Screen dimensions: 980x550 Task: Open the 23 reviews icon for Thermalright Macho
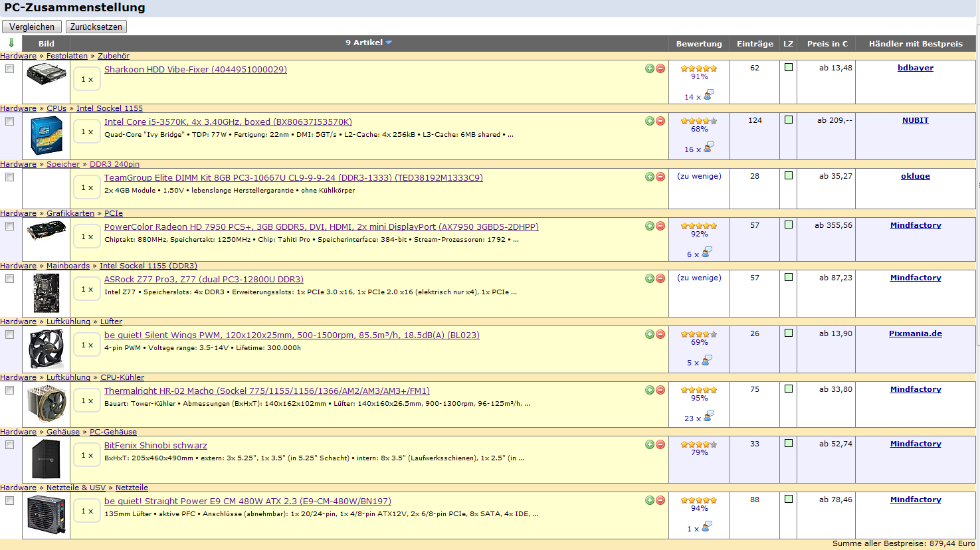point(709,416)
